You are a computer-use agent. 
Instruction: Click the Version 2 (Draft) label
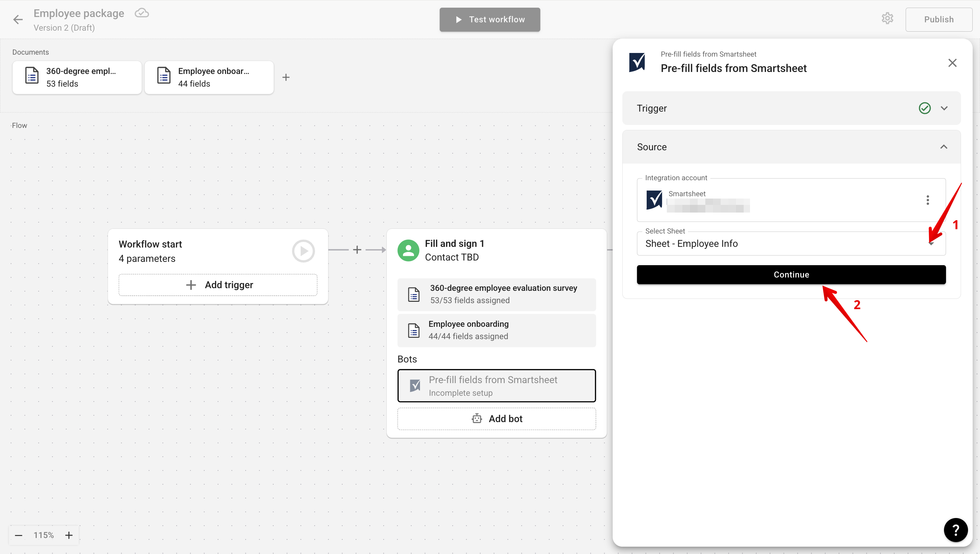pos(64,28)
